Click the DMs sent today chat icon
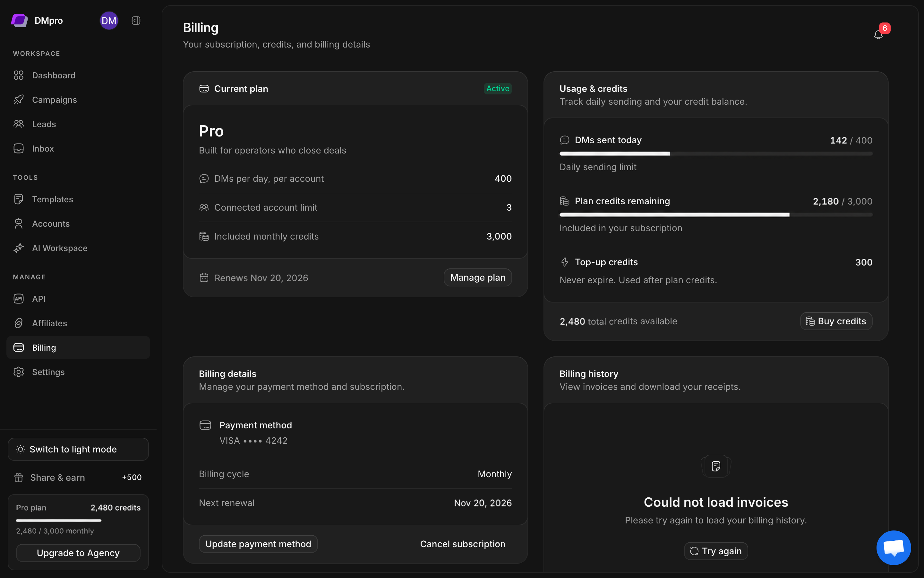924x578 pixels. [x=565, y=140]
